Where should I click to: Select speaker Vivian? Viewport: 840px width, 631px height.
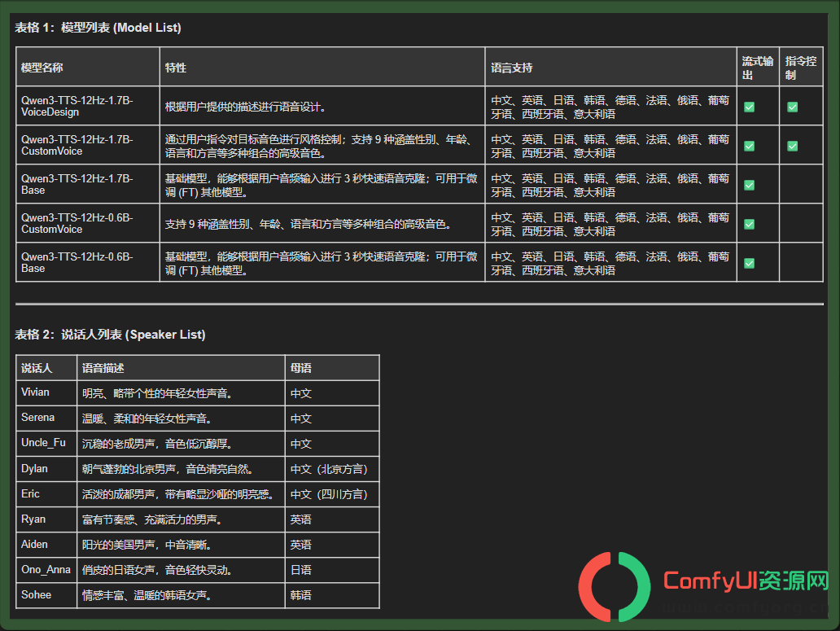coord(35,392)
